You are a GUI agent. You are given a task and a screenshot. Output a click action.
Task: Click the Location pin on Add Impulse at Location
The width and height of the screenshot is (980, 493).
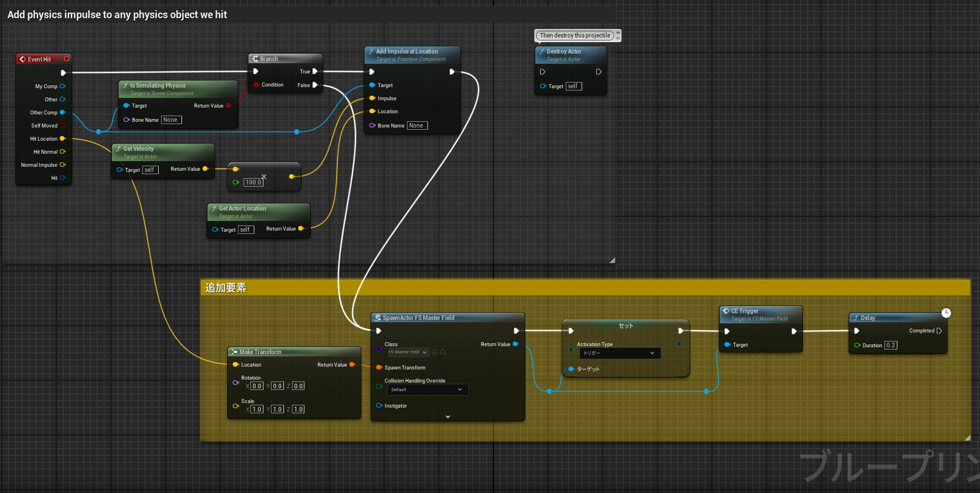point(372,111)
